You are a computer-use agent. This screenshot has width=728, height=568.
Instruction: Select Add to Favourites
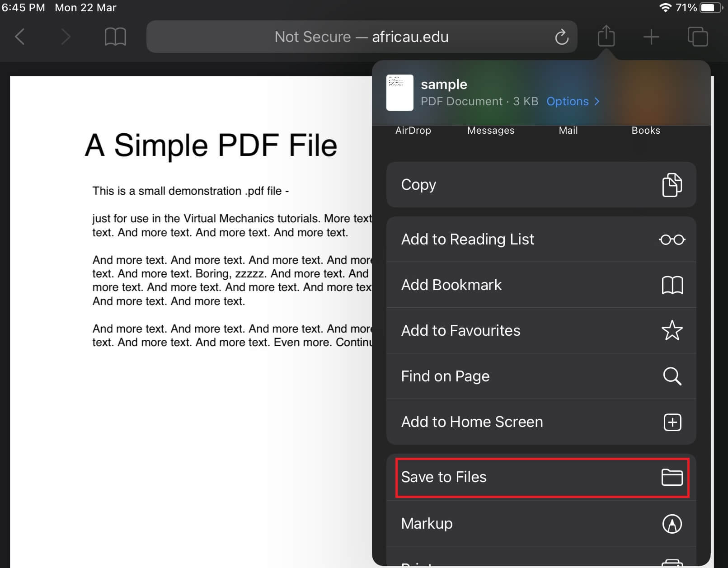tap(541, 330)
